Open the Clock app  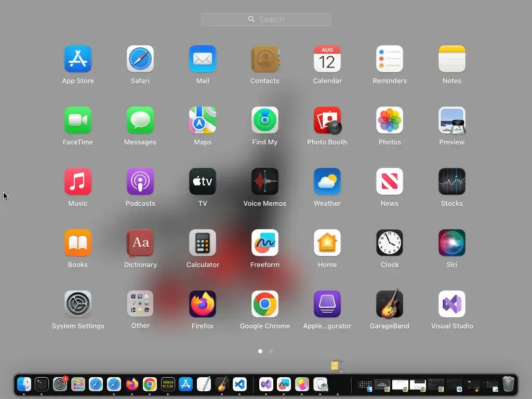tap(390, 243)
